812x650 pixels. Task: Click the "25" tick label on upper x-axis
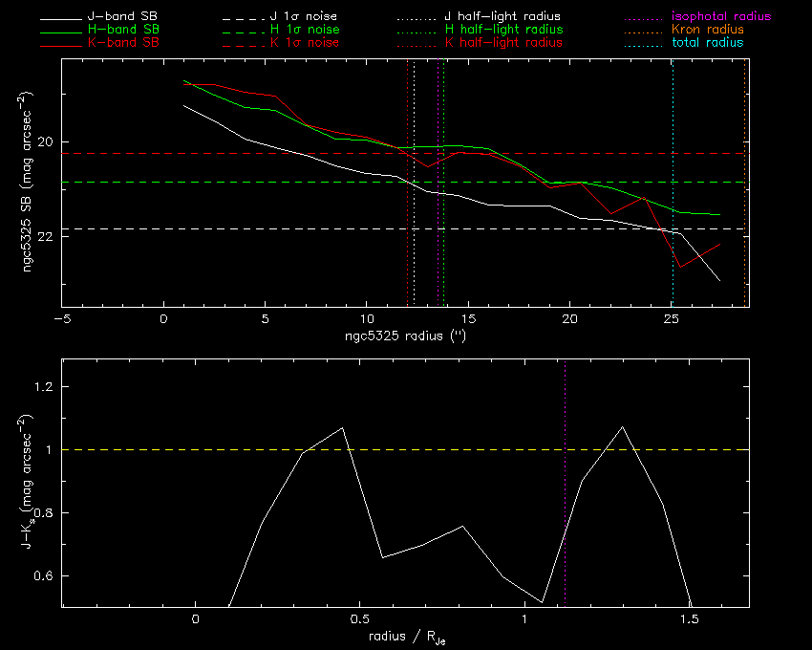(672, 319)
